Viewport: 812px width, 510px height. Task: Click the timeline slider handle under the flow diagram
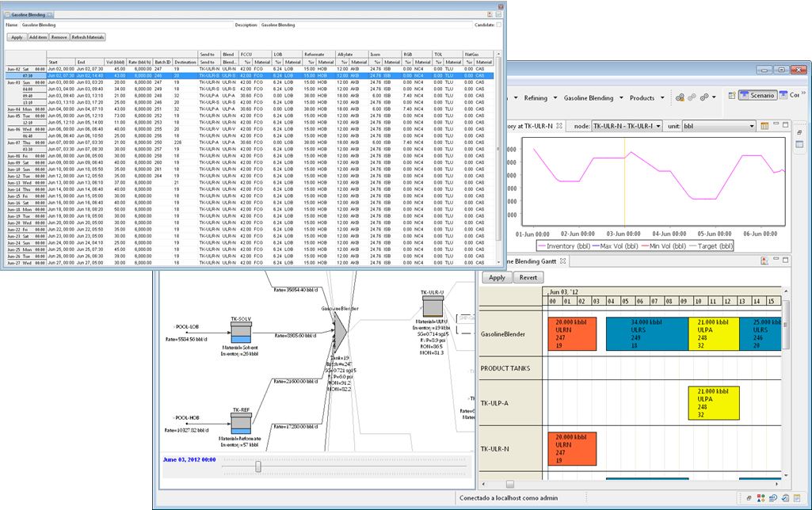258,467
